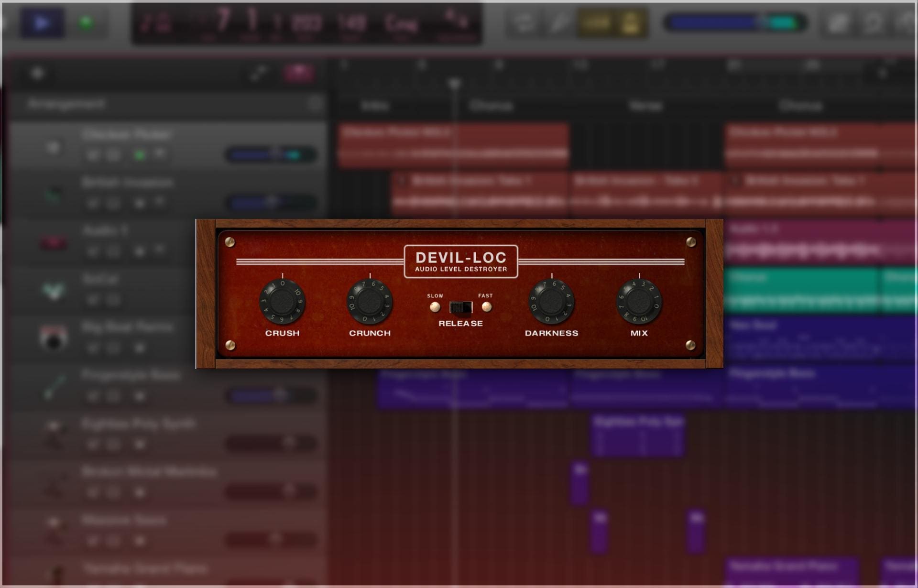The width and height of the screenshot is (918, 588).
Task: Click the playhead marker in the ruler
Action: 454,84
